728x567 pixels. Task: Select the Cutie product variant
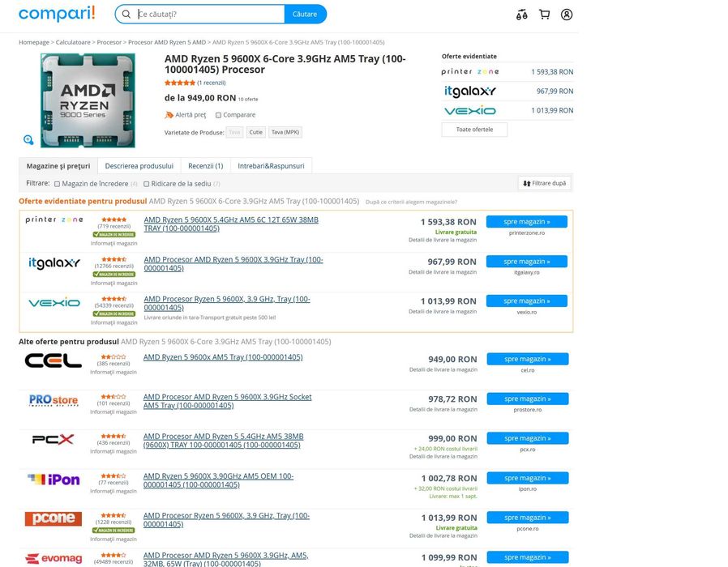(256, 132)
